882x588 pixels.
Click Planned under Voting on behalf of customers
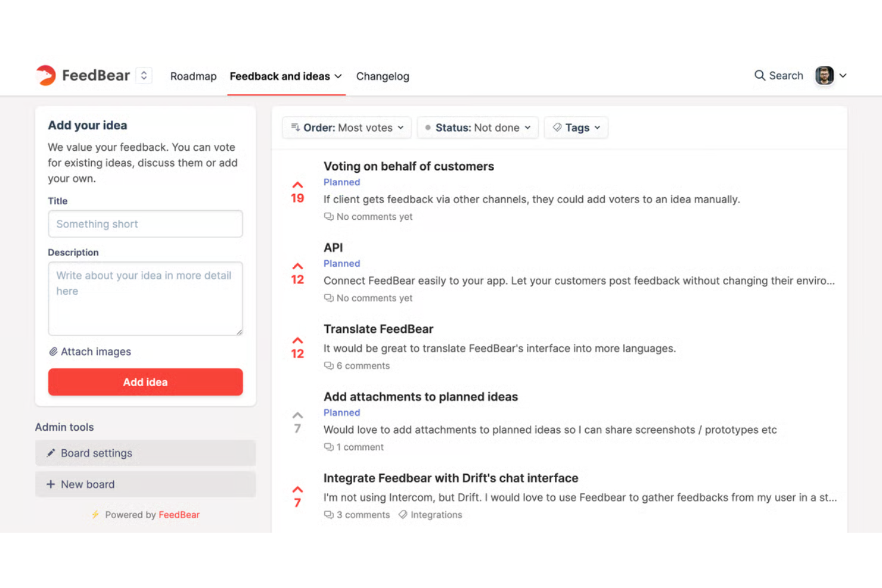coord(341,182)
